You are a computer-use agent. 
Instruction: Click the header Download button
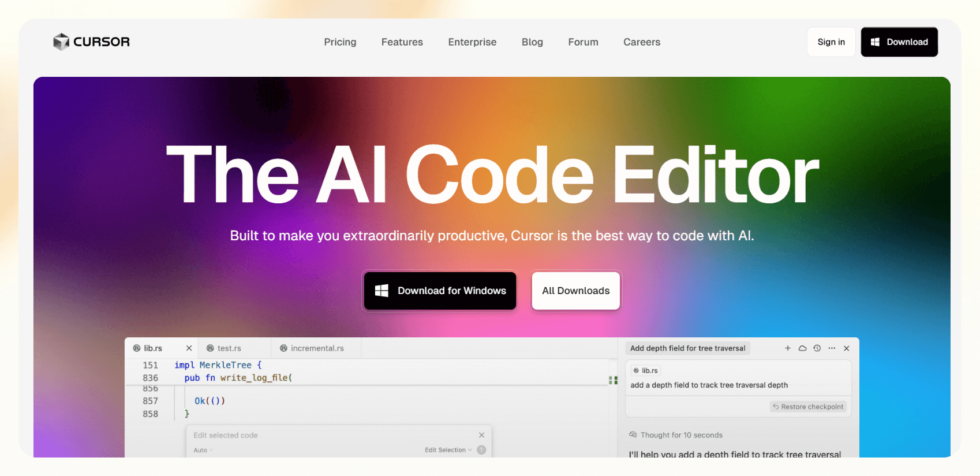(x=899, y=42)
